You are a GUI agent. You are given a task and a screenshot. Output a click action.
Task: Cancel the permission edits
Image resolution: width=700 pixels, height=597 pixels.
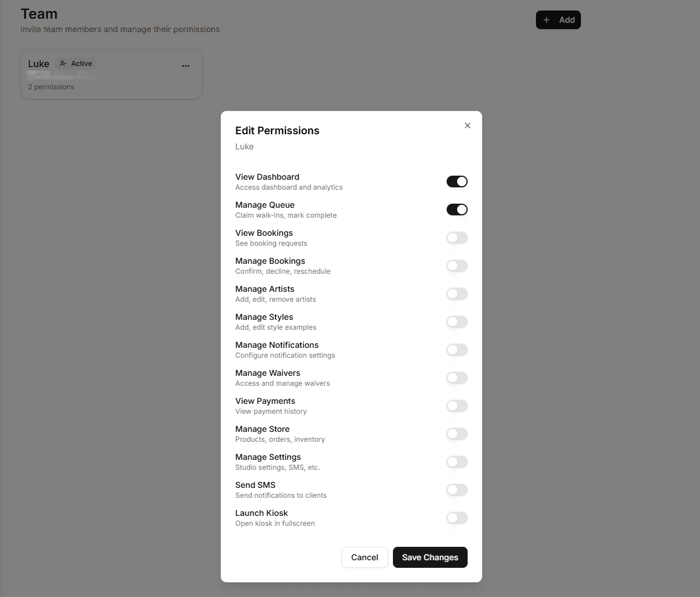coord(364,557)
